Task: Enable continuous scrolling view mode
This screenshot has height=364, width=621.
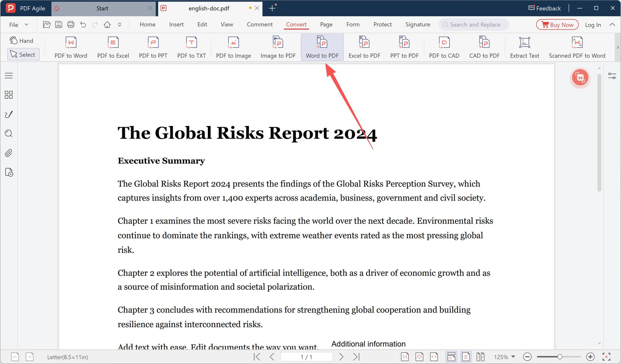Action: 451,357
